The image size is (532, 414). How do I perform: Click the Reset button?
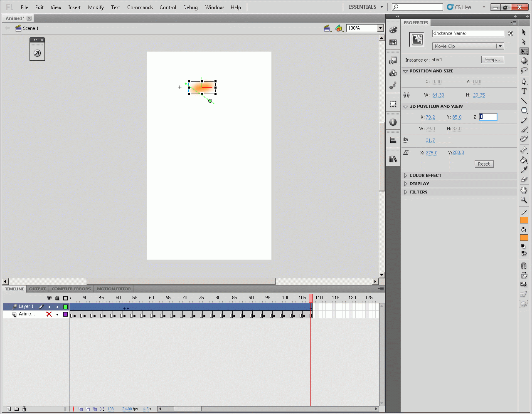pos(483,164)
